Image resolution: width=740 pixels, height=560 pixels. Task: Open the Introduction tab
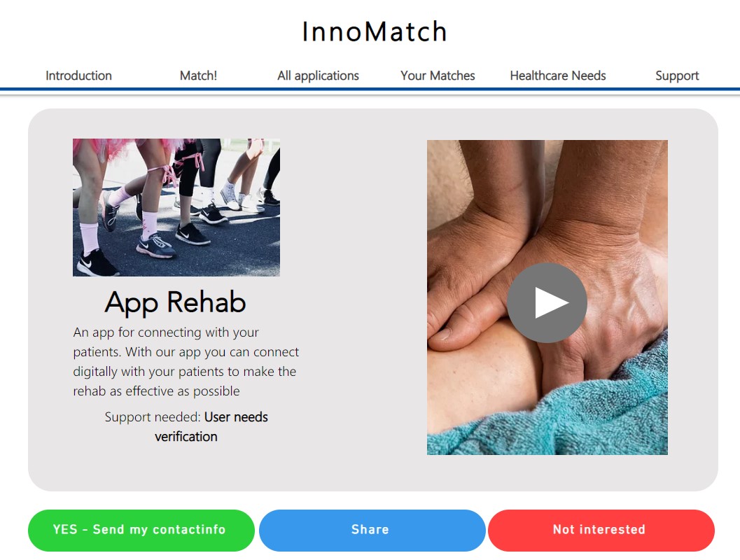[79, 76]
